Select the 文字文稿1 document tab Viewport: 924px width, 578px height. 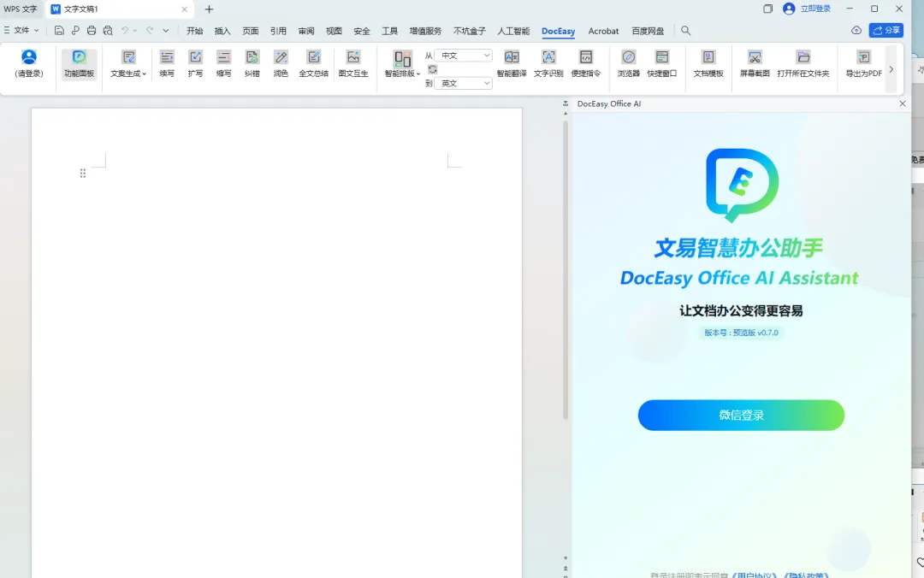click(119, 9)
